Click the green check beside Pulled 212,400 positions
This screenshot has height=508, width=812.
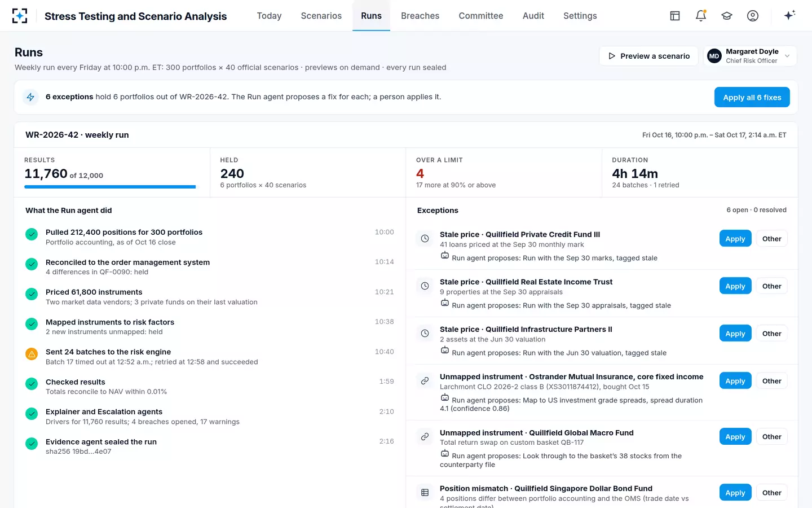tap(32, 234)
